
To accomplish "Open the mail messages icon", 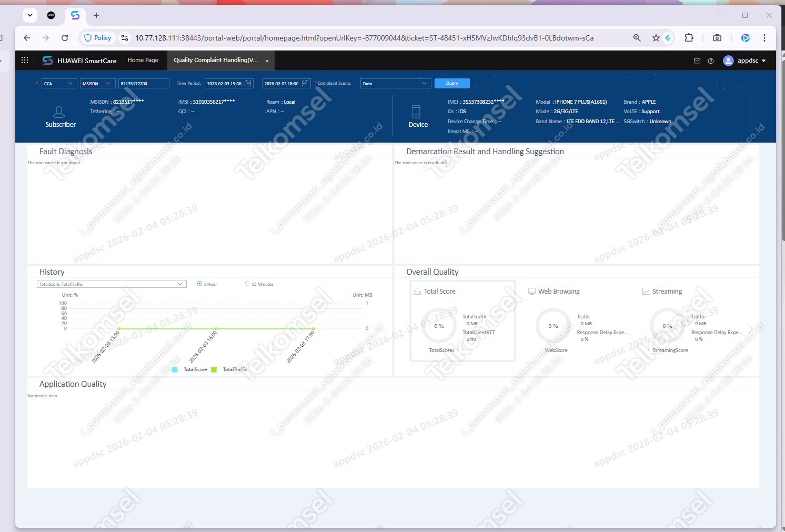I will [697, 61].
